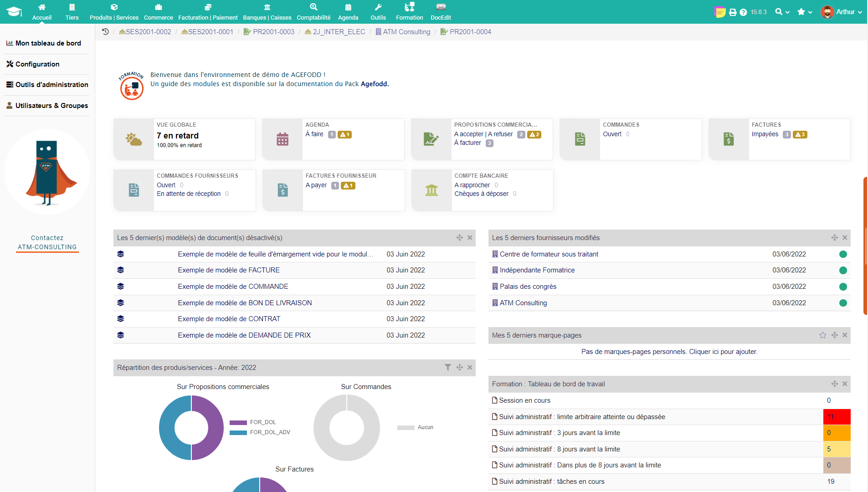Open the yellow sticky note icon
Screen dimensions: 868x492
720,12
